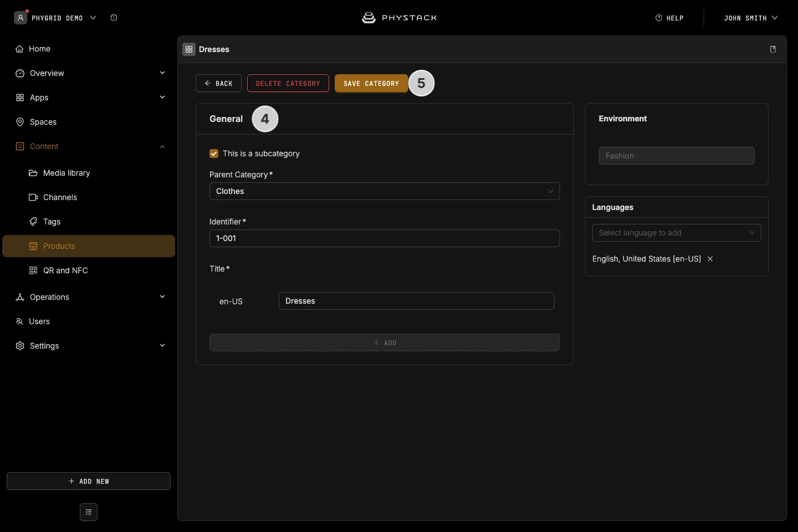The height and width of the screenshot is (532, 798).
Task: Expand the Overview menu section
Action: click(89, 73)
